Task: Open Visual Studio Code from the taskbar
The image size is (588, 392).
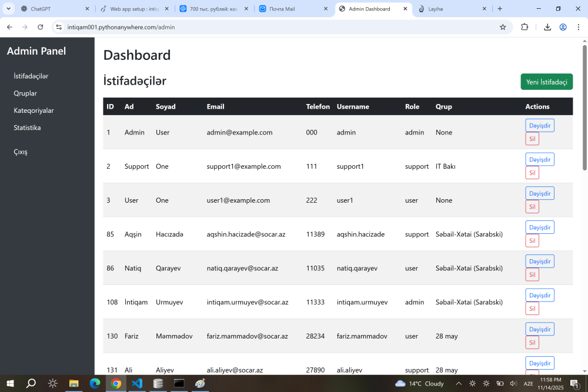Action: point(137,384)
